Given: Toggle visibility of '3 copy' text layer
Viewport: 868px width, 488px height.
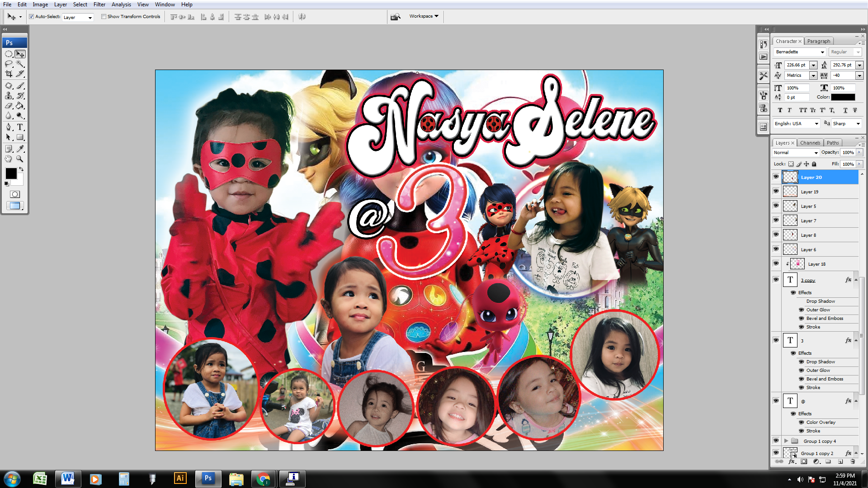Looking at the screenshot, I should pos(776,280).
